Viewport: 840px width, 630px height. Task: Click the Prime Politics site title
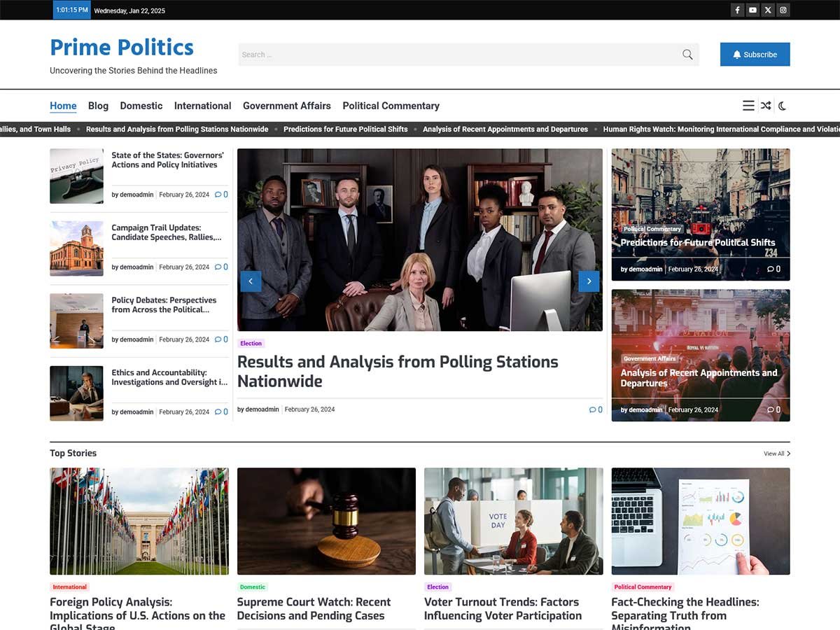point(122,47)
